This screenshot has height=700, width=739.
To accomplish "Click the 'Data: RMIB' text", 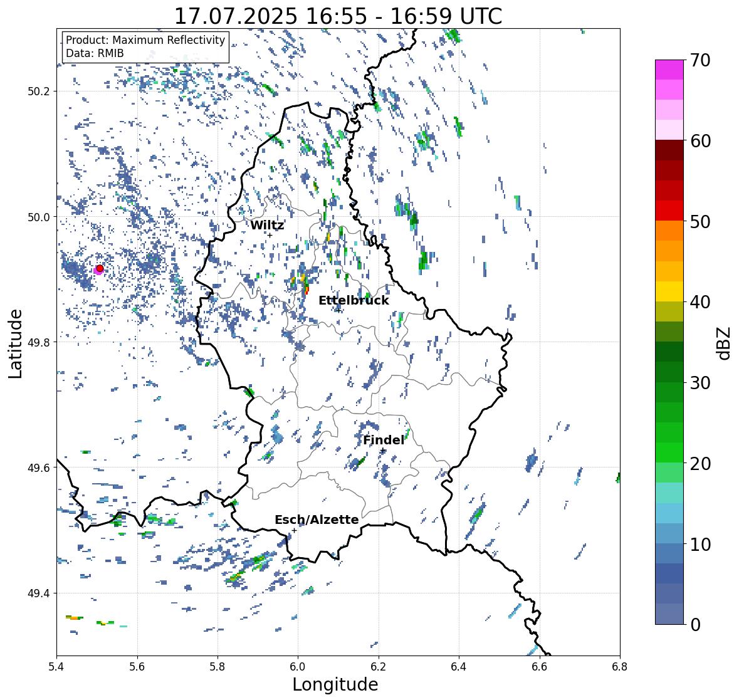I will 95,53.
